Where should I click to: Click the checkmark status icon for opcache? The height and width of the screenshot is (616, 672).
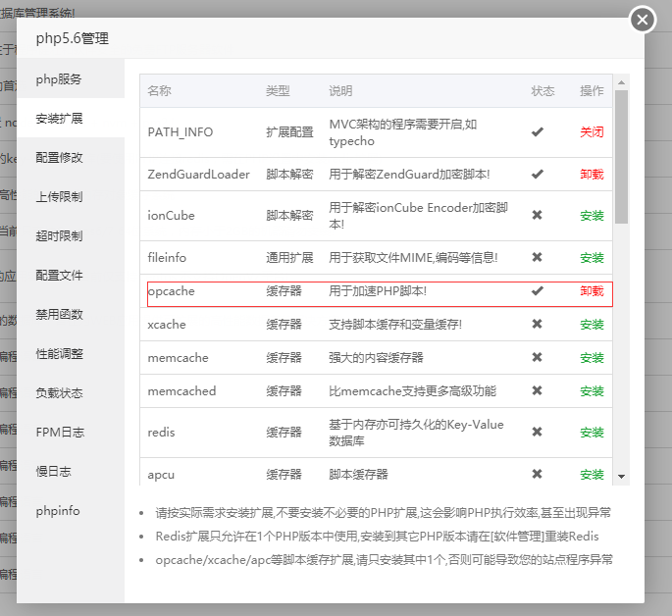537,290
